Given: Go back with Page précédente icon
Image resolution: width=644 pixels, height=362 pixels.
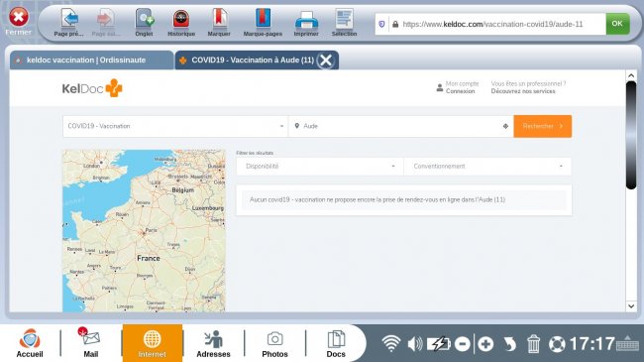Looking at the screenshot, I should point(69,23).
